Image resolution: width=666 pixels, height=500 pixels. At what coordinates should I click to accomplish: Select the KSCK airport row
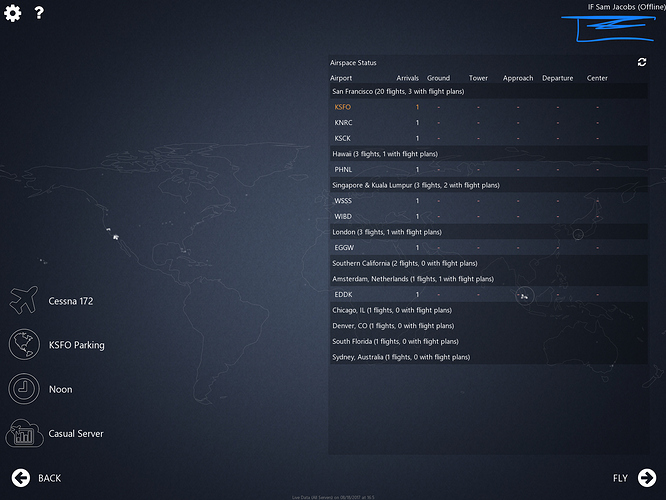(x=489, y=138)
